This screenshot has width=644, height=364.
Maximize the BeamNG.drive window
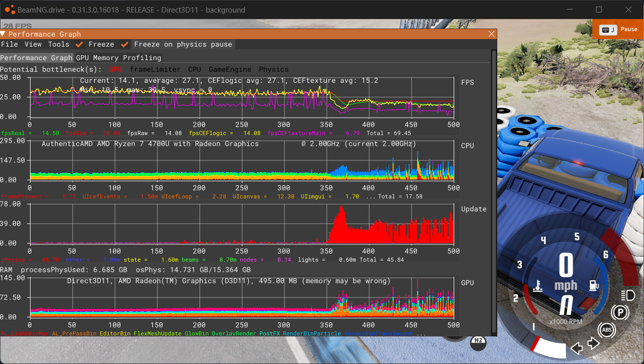click(x=599, y=10)
